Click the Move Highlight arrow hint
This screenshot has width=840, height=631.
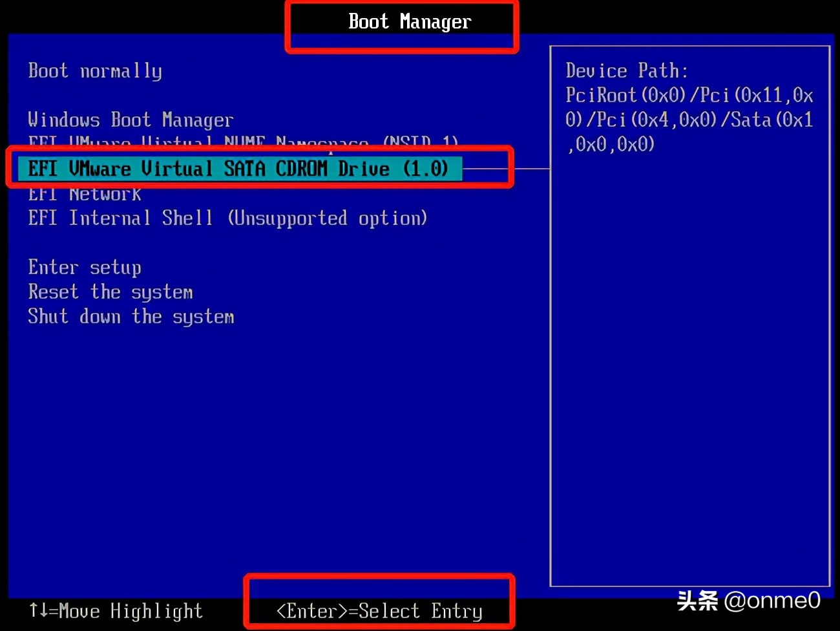115,611
